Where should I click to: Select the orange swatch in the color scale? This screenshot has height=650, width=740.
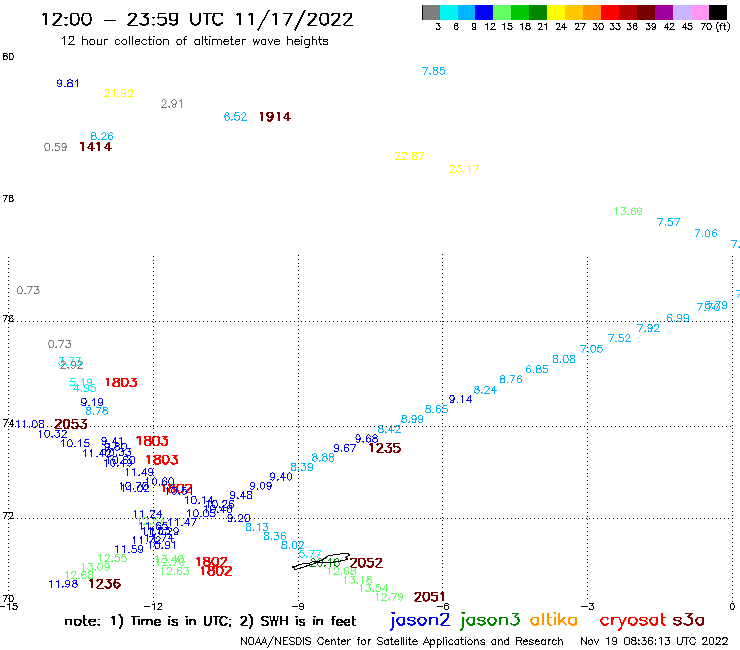point(592,12)
